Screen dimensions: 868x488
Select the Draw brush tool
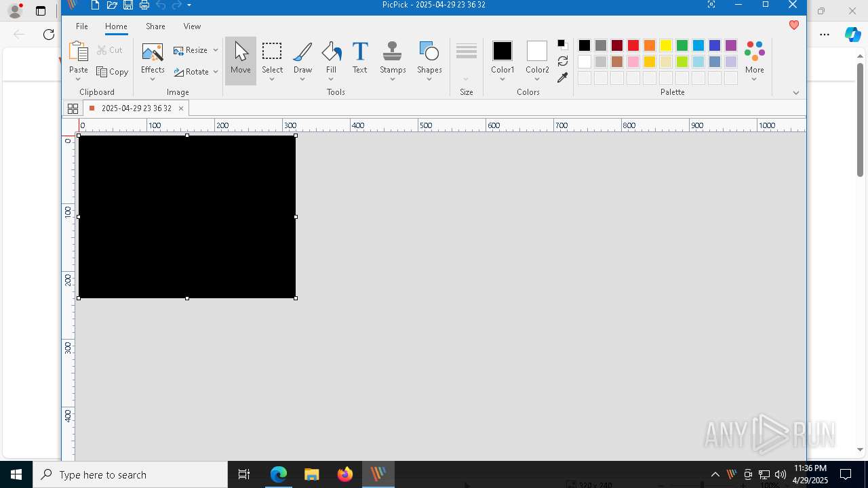302,58
